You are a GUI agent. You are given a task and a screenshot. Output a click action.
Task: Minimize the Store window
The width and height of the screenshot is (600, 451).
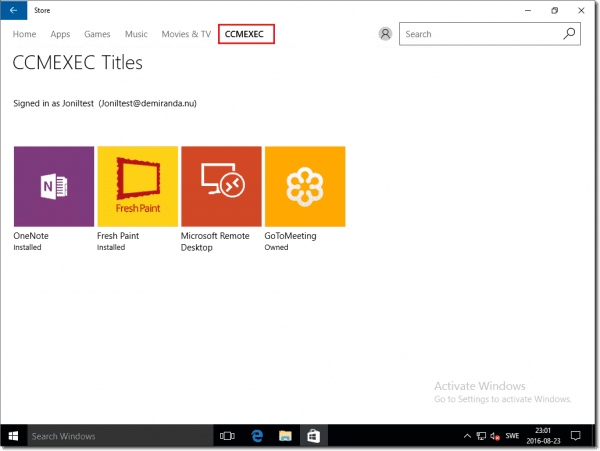coord(528,10)
